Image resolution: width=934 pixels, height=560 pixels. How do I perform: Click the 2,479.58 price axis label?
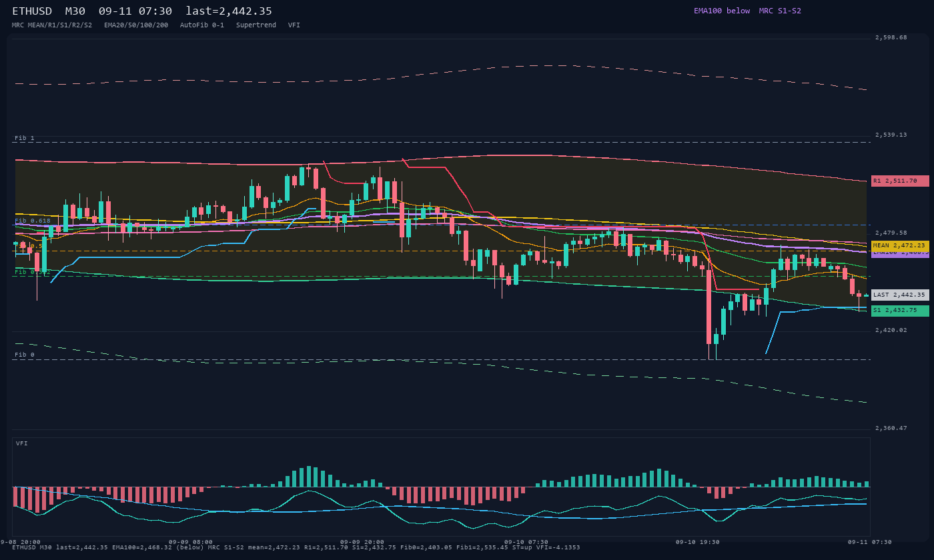pos(891,233)
